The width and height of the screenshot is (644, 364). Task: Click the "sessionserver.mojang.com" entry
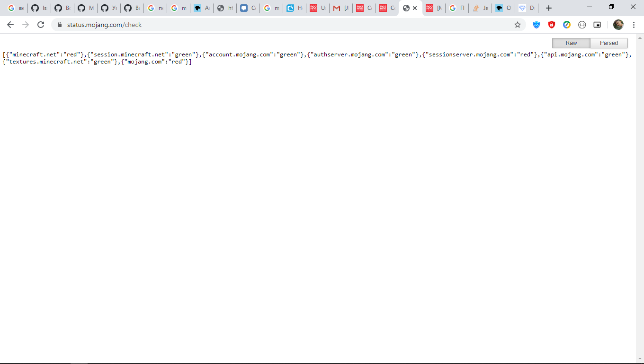tap(481, 55)
